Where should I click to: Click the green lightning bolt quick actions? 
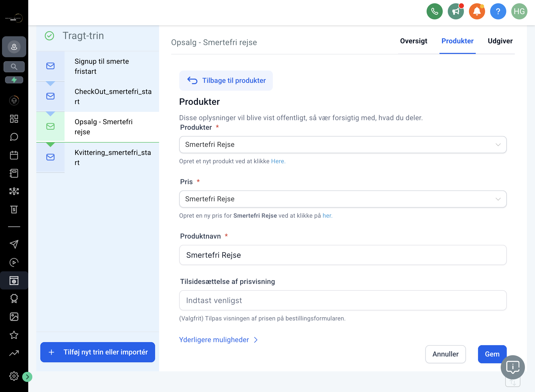pos(14,80)
